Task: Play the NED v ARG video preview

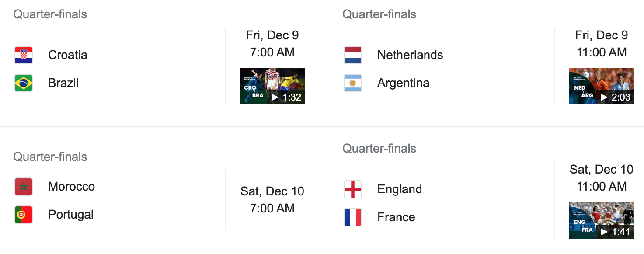Action: click(x=602, y=86)
